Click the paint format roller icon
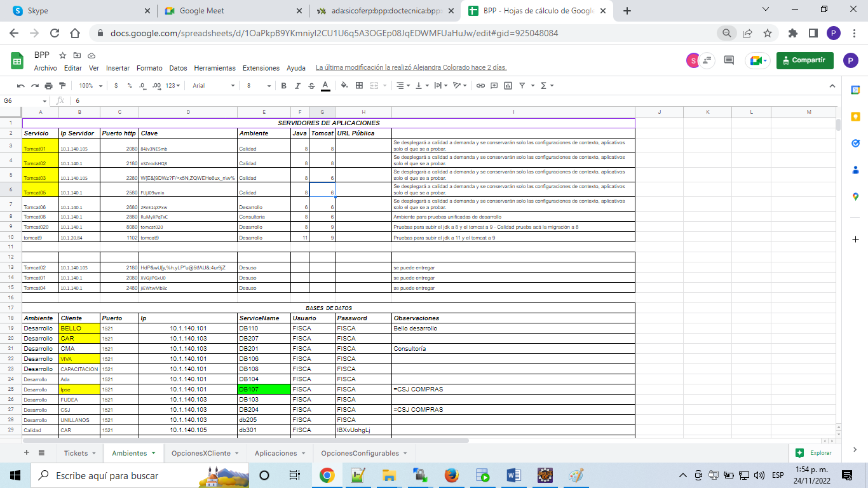This screenshot has width=868, height=488. click(x=62, y=86)
